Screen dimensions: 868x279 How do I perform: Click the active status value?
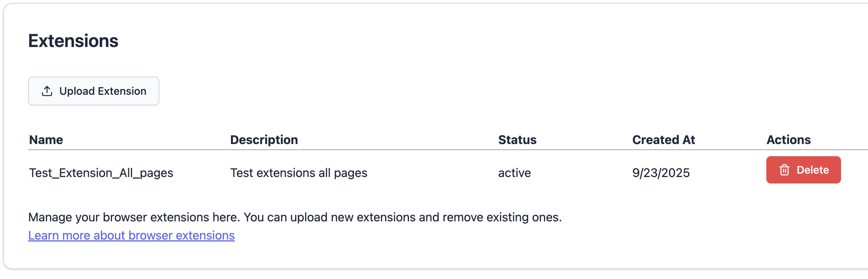pyautogui.click(x=514, y=173)
